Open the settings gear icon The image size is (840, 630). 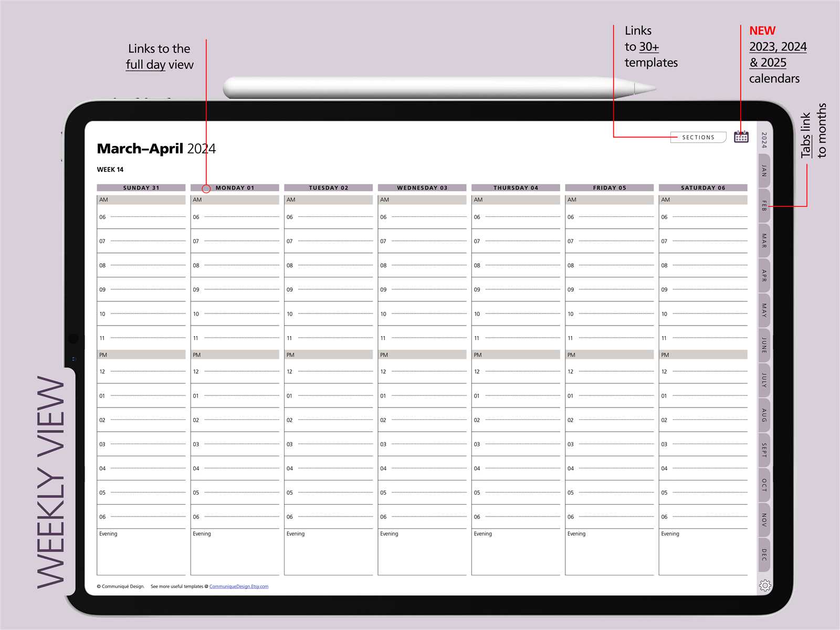pyautogui.click(x=765, y=585)
